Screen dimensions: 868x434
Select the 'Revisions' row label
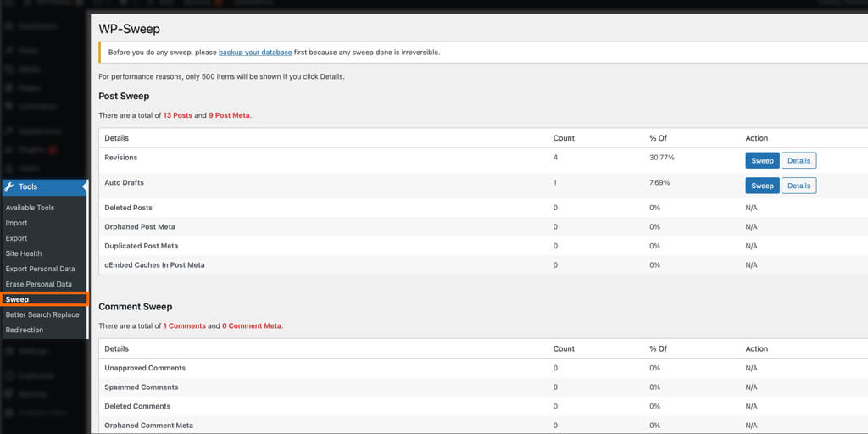click(x=120, y=158)
